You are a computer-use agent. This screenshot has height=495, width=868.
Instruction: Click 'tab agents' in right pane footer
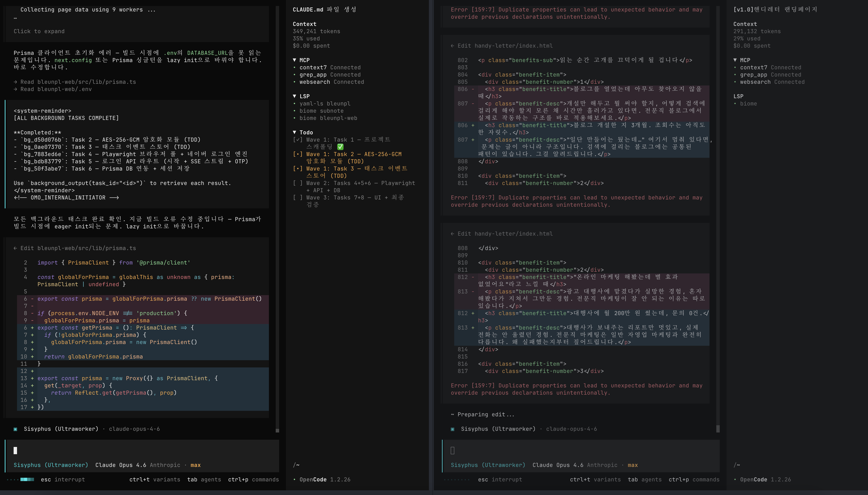pyautogui.click(x=645, y=480)
